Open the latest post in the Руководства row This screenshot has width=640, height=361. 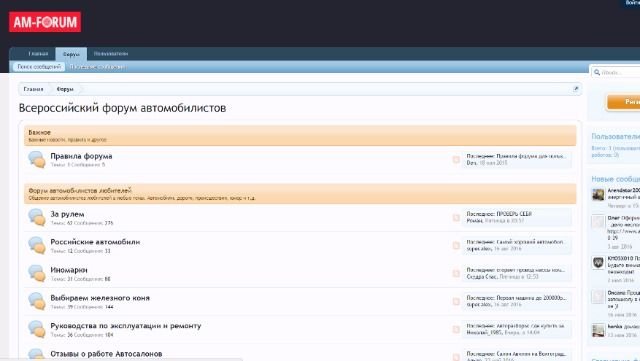531,326
